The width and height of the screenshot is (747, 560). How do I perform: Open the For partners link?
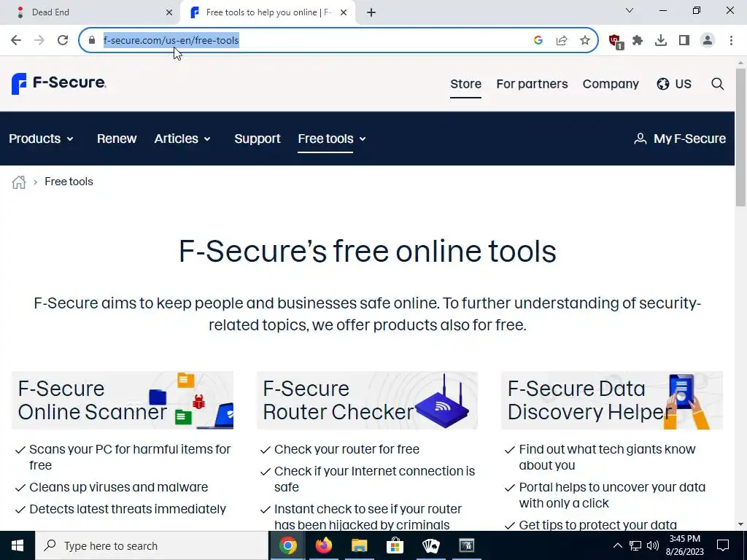click(532, 84)
